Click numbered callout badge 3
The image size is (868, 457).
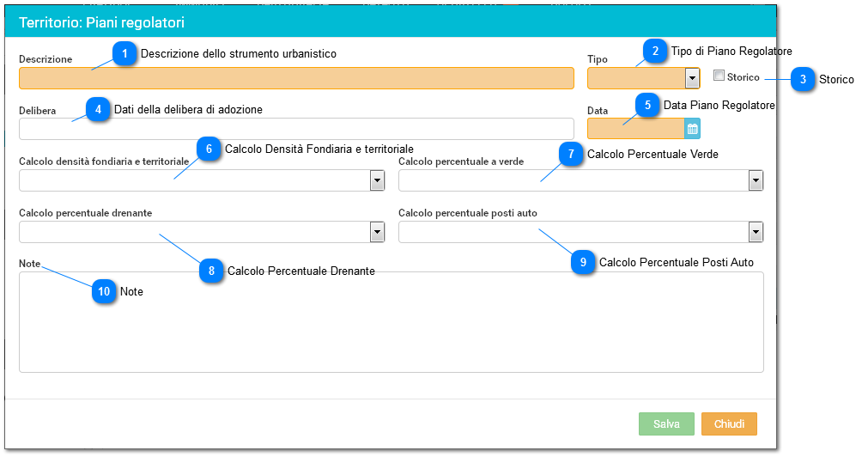pyautogui.click(x=803, y=79)
